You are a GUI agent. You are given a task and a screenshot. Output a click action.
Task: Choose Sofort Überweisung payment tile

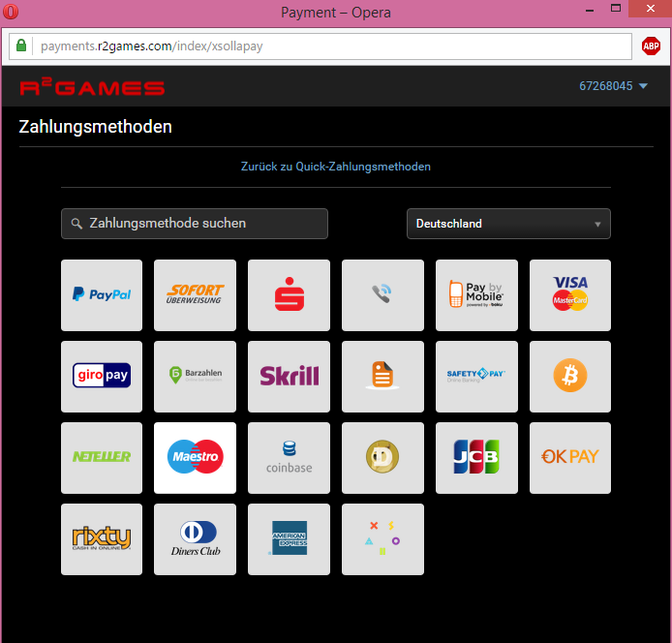[x=195, y=295]
